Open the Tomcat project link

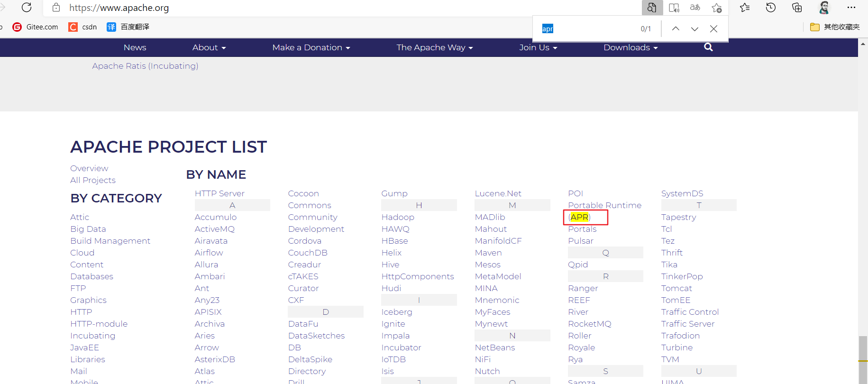pos(676,288)
